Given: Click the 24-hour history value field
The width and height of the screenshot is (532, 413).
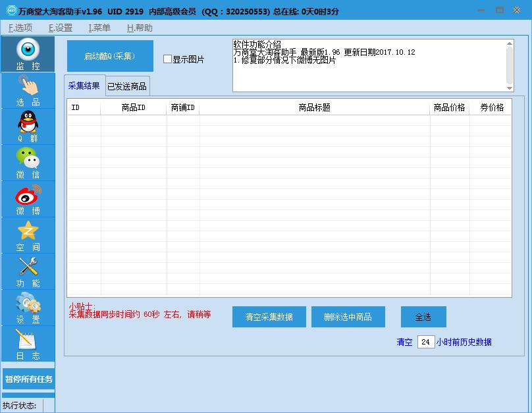Looking at the screenshot, I should (x=427, y=342).
